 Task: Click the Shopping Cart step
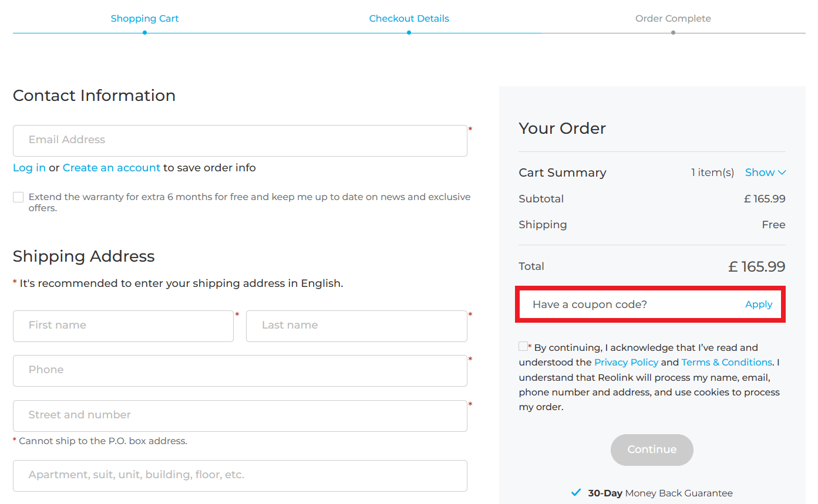[x=144, y=19]
